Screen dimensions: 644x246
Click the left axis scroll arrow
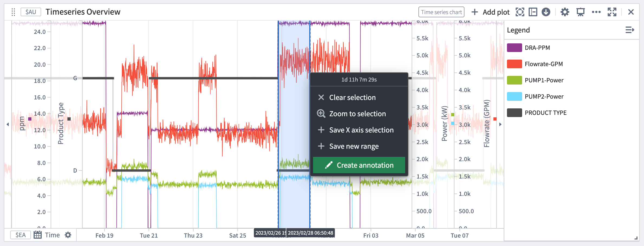pos(8,124)
